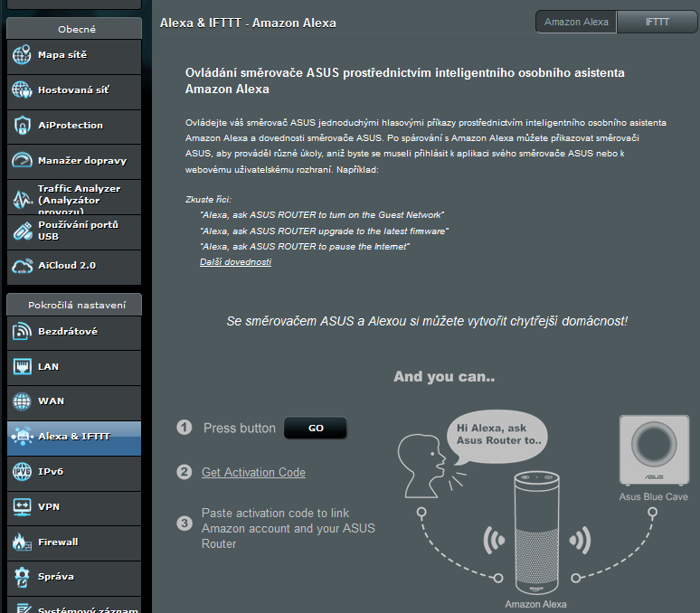The height and width of the screenshot is (613, 700).
Task: Open the Get Activation Code link
Action: (253, 472)
